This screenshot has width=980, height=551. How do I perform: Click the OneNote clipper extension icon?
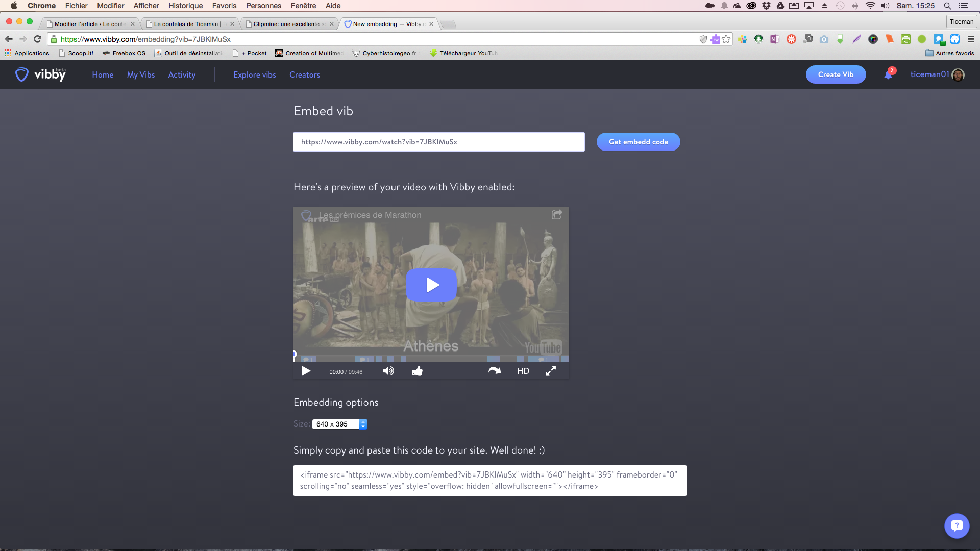point(775,39)
